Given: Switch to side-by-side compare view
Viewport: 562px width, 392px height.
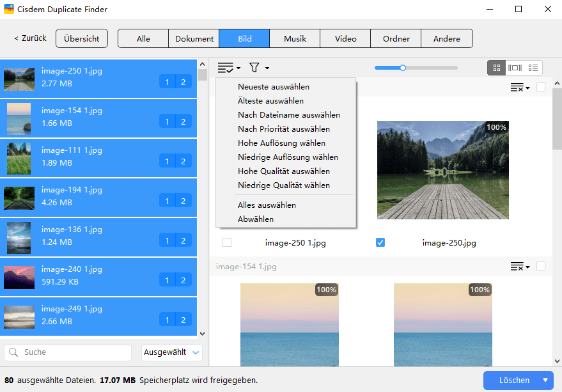Looking at the screenshot, I should point(515,68).
